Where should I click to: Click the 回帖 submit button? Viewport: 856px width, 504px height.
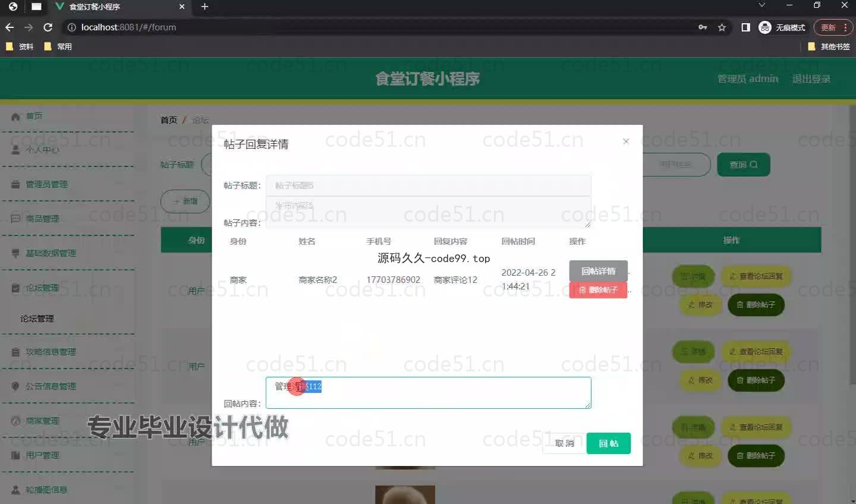coord(608,443)
